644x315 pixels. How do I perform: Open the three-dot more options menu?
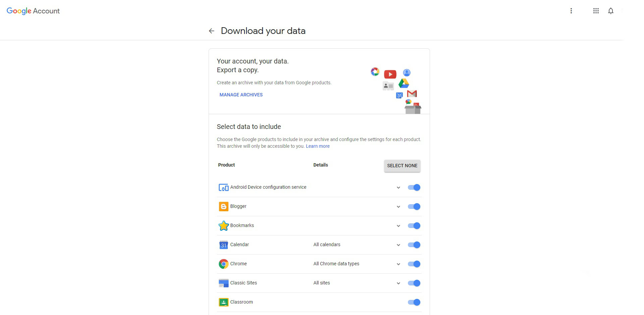(x=571, y=11)
